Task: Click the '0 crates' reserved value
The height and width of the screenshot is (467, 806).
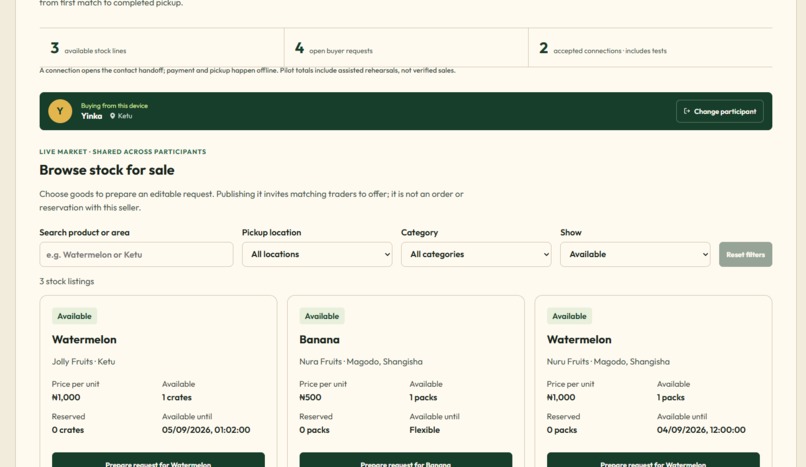Action: tap(68, 430)
